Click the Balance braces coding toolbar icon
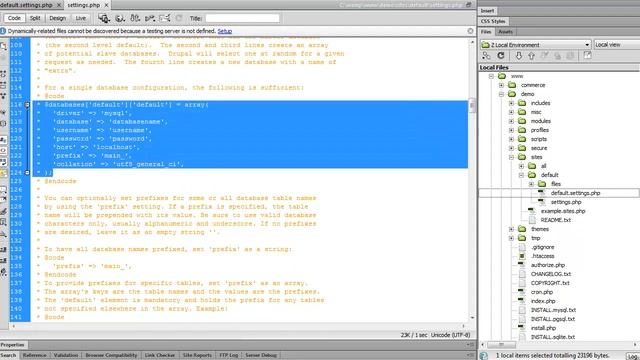Image resolution: width=640 pixels, height=360 pixels. tap(4, 124)
